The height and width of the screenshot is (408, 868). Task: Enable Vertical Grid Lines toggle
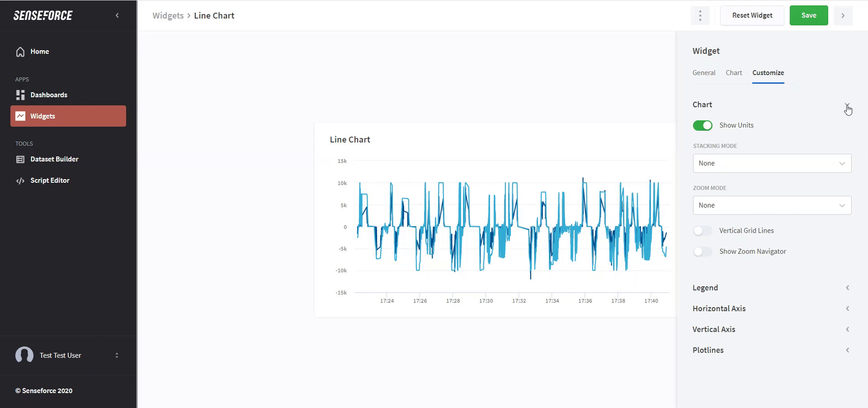click(703, 231)
